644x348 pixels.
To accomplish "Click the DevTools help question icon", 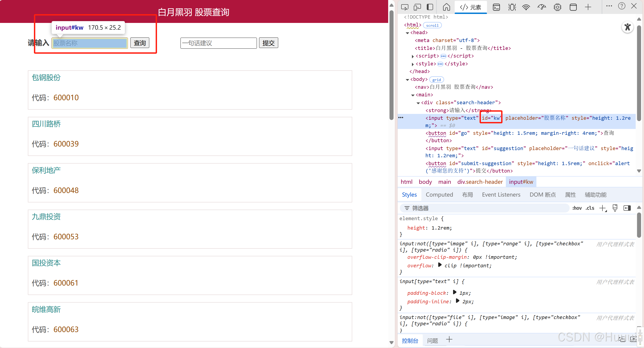I will 622,6.
